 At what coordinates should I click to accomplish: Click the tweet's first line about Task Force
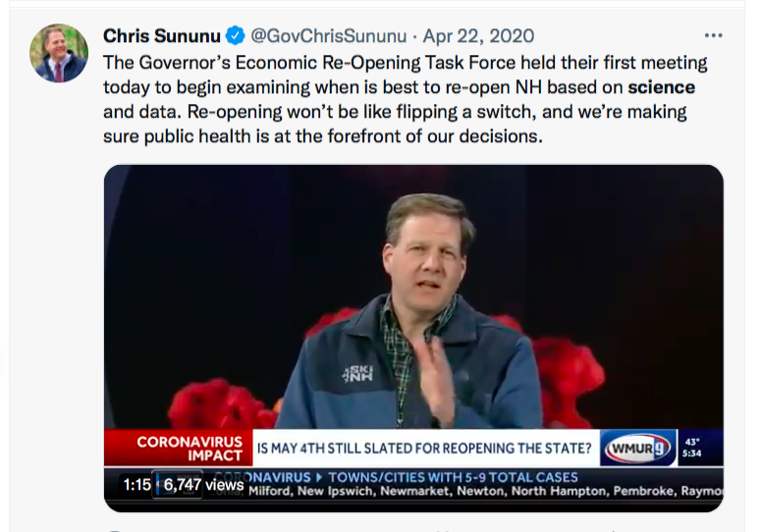tap(407, 61)
